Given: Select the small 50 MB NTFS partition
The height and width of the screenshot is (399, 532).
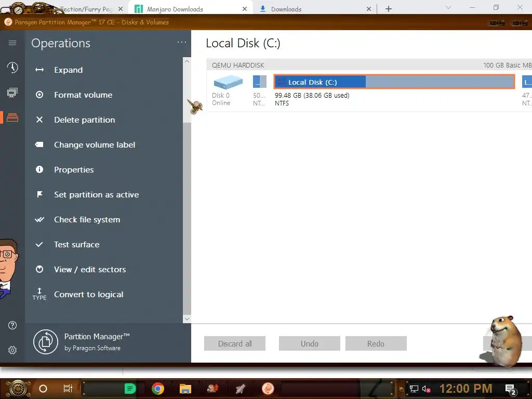Looking at the screenshot, I should coord(260,82).
